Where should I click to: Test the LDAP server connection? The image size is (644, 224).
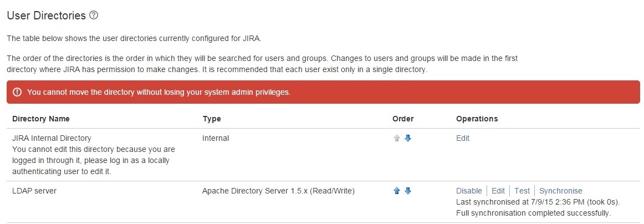[522, 191]
